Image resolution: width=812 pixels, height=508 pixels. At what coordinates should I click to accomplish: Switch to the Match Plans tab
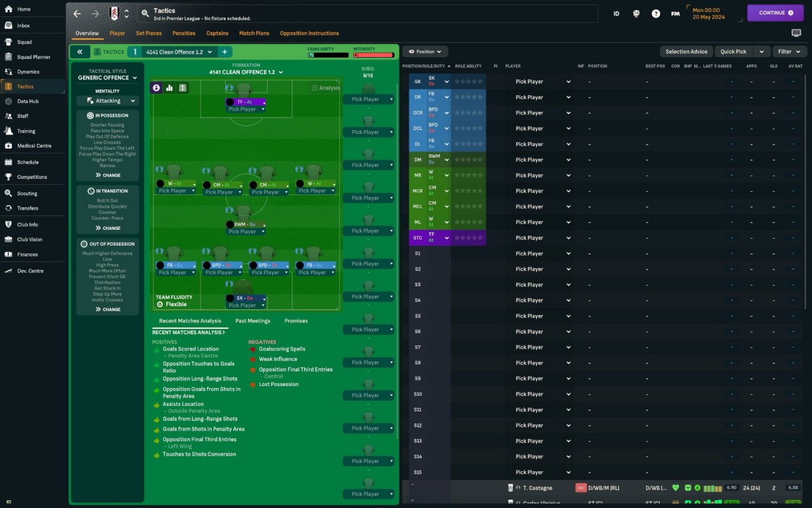[254, 33]
